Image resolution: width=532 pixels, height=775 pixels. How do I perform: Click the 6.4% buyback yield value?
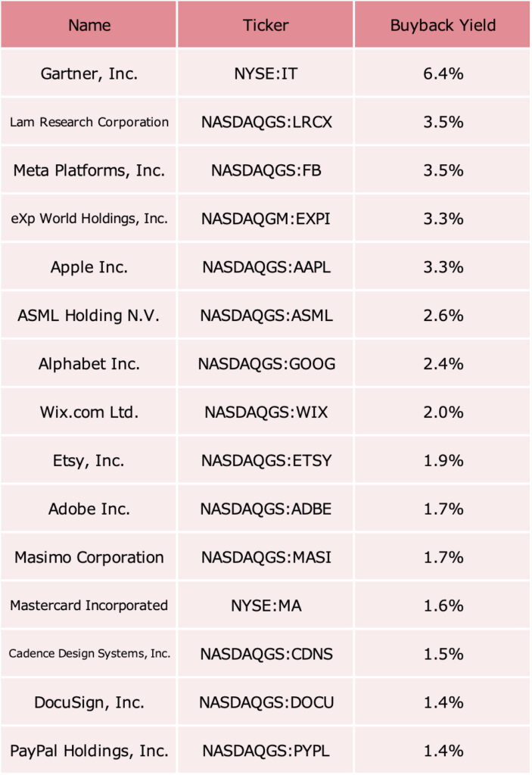pyautogui.click(x=443, y=73)
